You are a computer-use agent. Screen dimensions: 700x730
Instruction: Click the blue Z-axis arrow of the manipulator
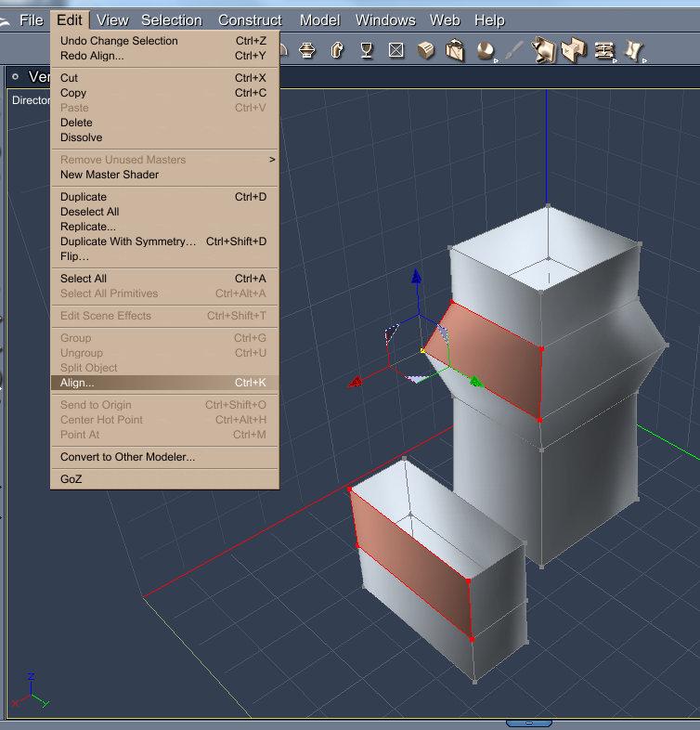pyautogui.click(x=417, y=277)
